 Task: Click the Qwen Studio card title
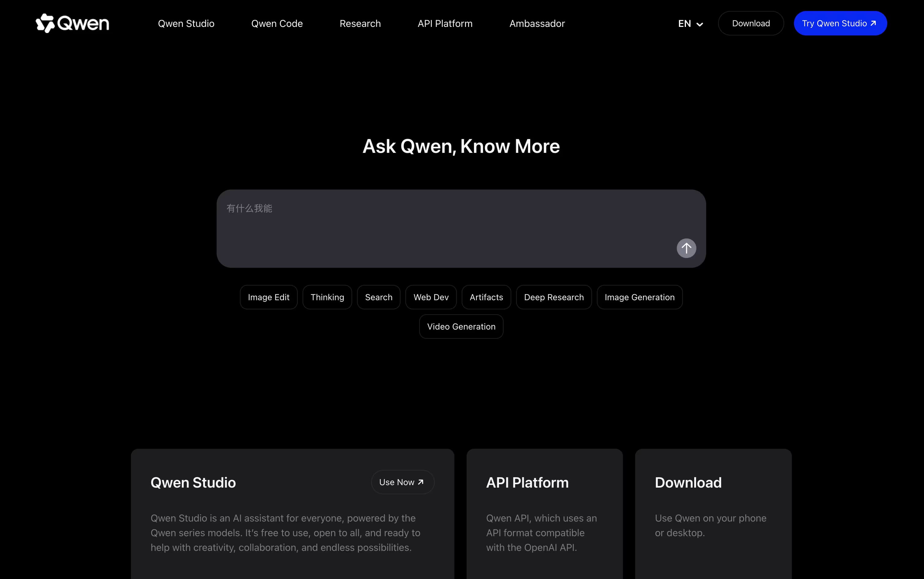coord(193,482)
